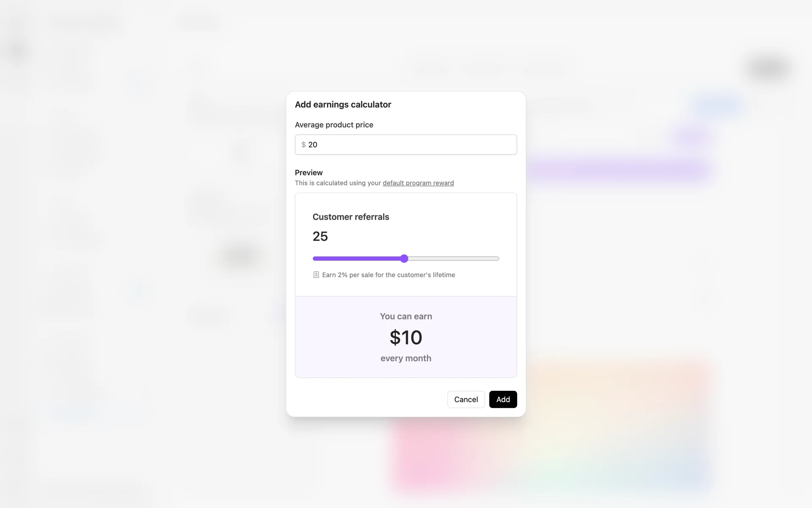Click the Add earnings calculator dialog title

point(343,105)
